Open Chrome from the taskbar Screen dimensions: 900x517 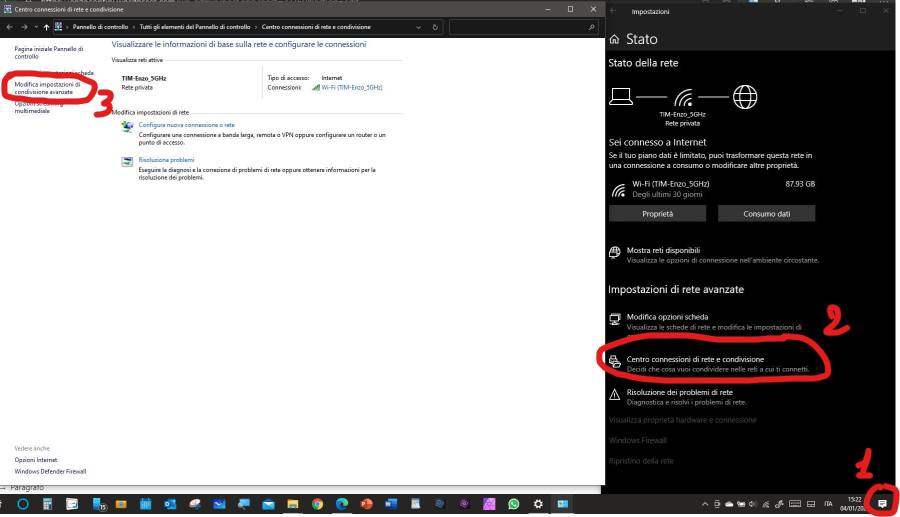point(317,504)
